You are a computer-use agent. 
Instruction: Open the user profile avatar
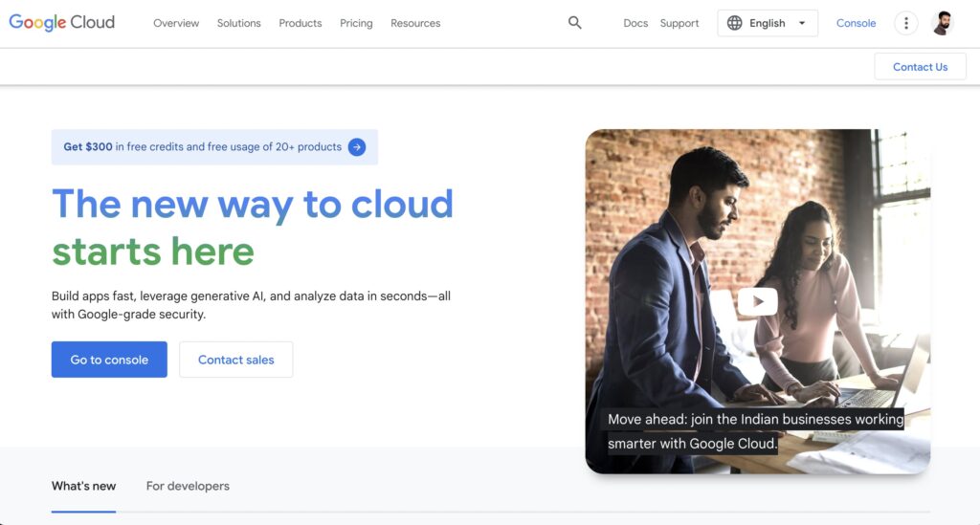click(943, 23)
